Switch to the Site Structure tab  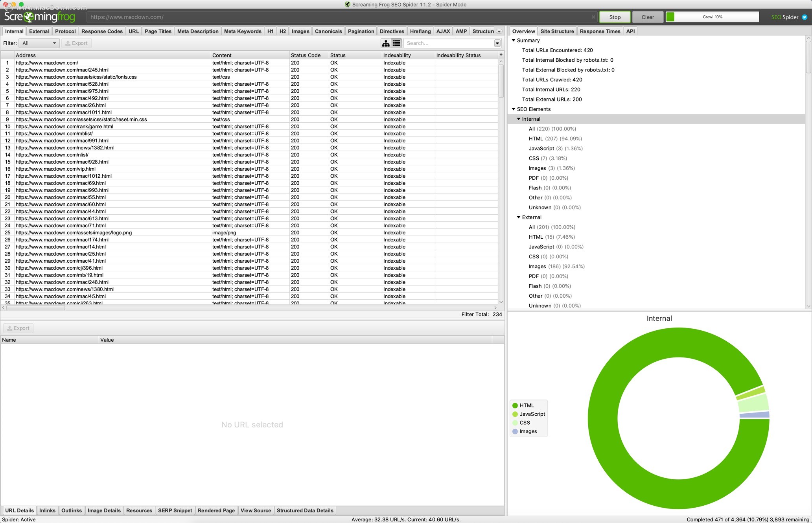coord(557,31)
